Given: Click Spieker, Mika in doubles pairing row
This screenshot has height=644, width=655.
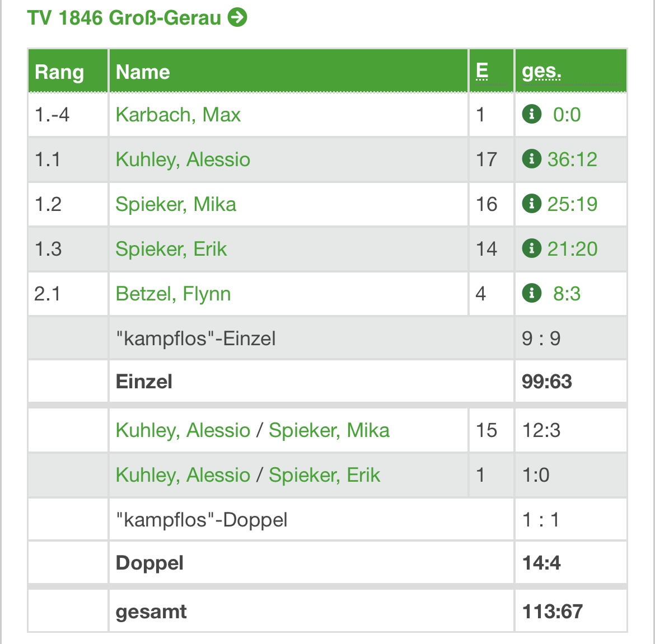Looking at the screenshot, I should click(329, 430).
